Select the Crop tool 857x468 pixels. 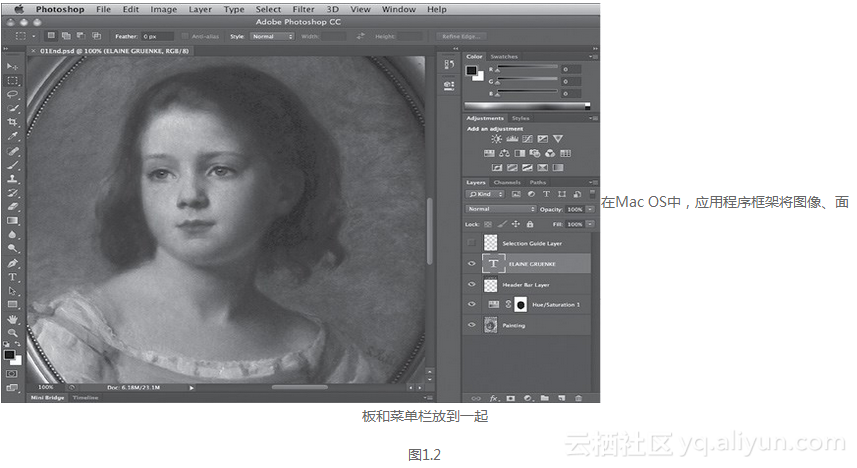[12, 122]
